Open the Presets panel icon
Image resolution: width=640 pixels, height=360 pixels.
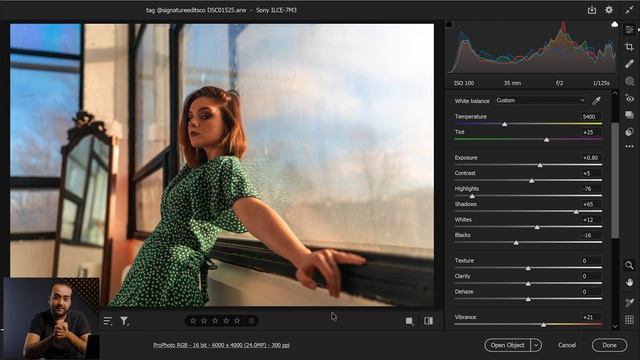(x=629, y=132)
